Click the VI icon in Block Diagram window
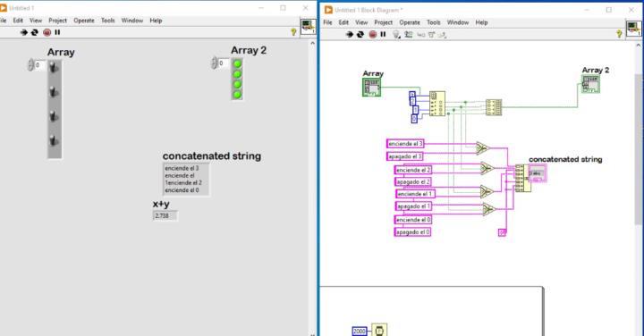This screenshot has height=336, width=644. click(633, 29)
